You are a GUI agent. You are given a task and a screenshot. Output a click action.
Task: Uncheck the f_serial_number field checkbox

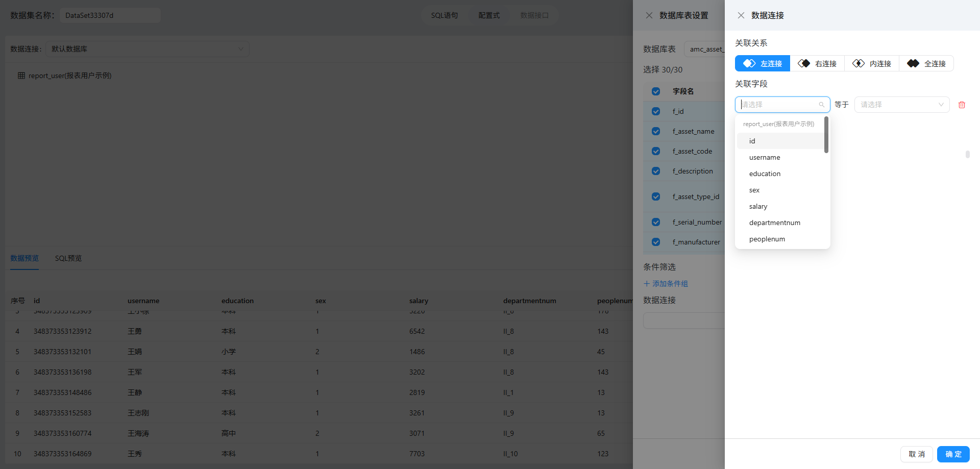(656, 222)
